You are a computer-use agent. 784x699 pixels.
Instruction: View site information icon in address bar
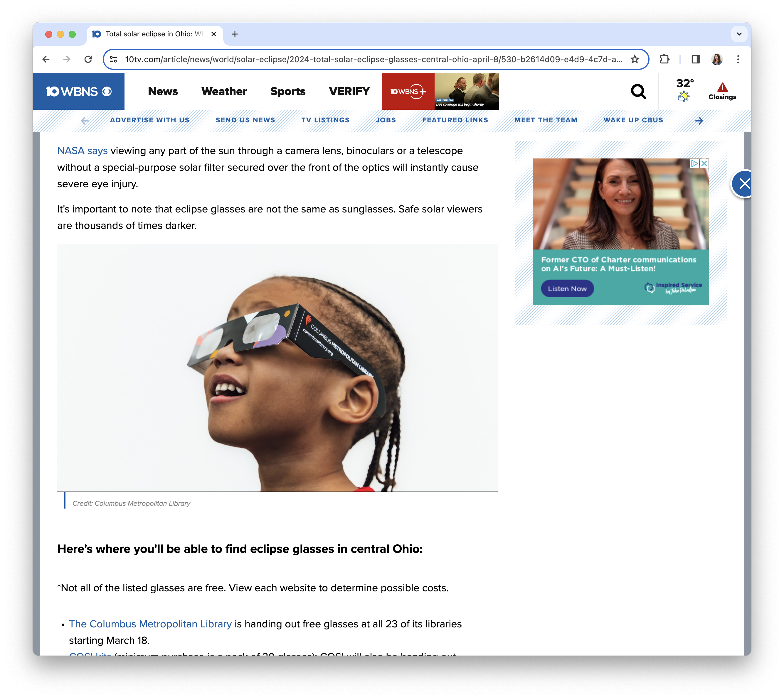click(x=113, y=59)
